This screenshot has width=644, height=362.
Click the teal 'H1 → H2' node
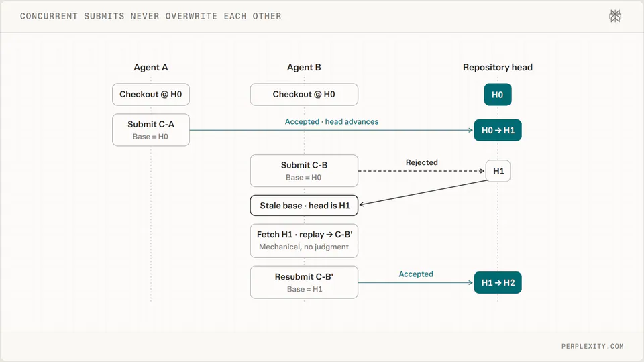(497, 282)
